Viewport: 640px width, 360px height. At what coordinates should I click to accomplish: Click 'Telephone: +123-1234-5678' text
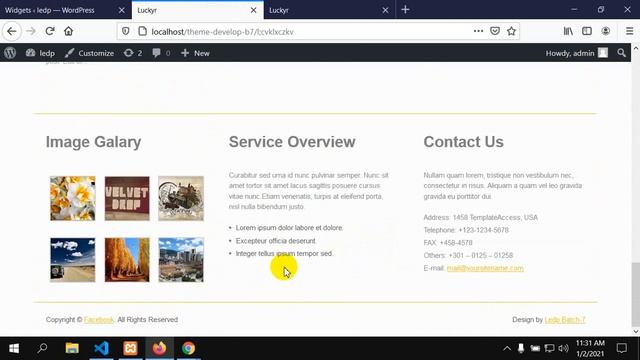tap(466, 230)
